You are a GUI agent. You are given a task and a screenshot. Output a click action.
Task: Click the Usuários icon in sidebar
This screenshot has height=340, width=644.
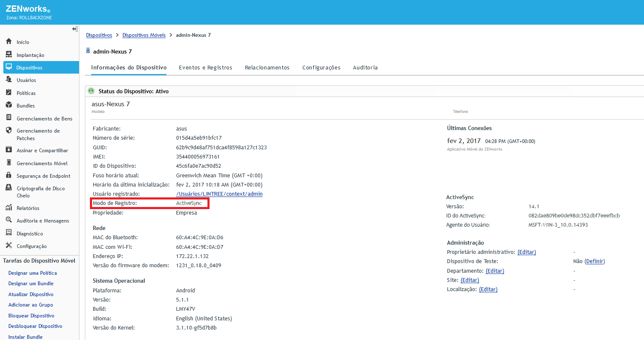[x=9, y=79]
